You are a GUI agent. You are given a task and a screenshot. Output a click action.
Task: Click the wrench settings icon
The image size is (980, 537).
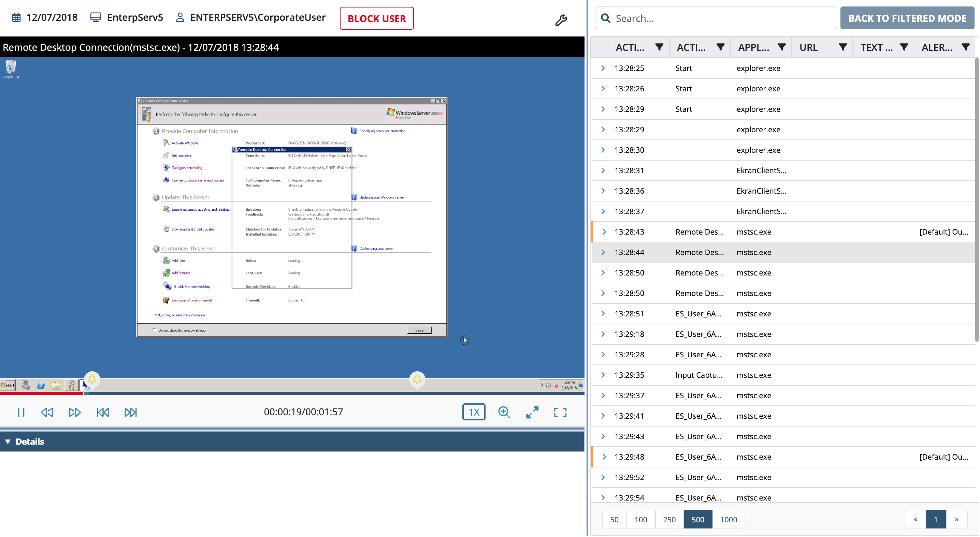coord(561,20)
